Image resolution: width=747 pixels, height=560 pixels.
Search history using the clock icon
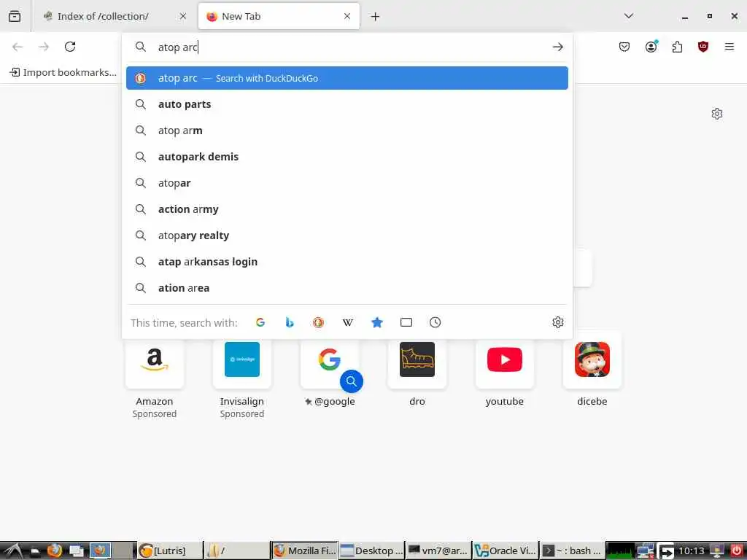click(435, 322)
